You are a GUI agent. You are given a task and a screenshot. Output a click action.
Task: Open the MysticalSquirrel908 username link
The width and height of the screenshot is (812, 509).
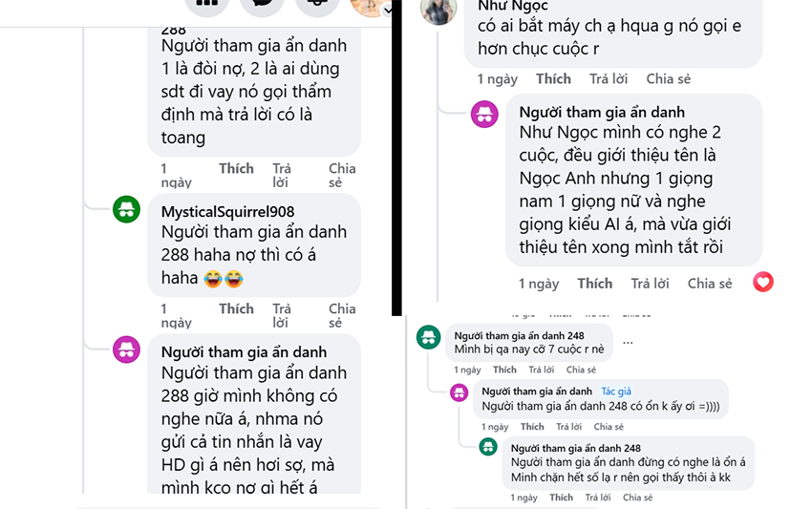coord(227,211)
